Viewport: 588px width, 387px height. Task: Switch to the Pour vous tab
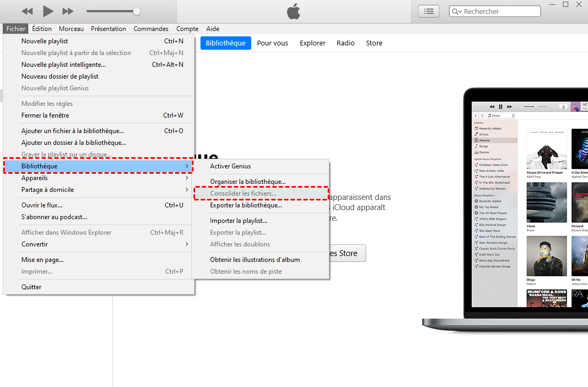272,43
